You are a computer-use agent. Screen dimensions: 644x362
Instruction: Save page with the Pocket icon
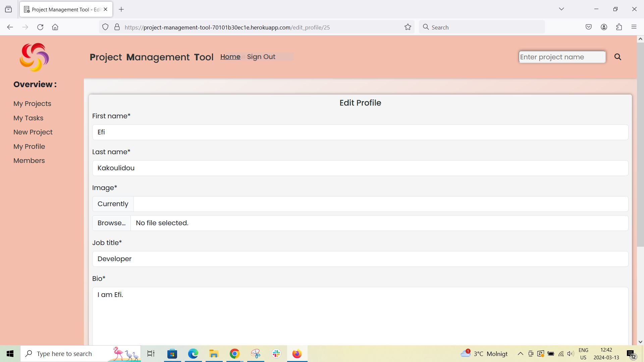[x=589, y=27]
